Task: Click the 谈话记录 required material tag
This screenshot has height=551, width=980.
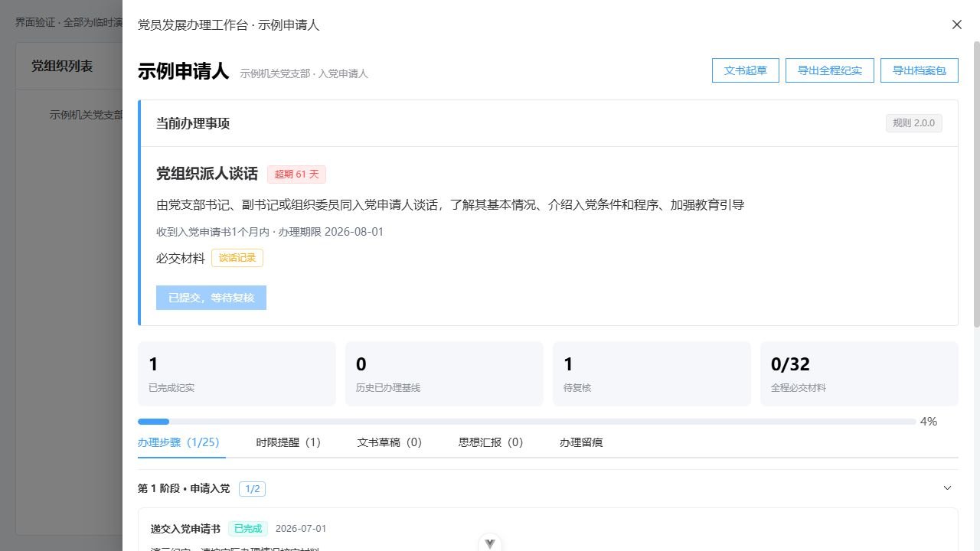Action: coord(237,258)
